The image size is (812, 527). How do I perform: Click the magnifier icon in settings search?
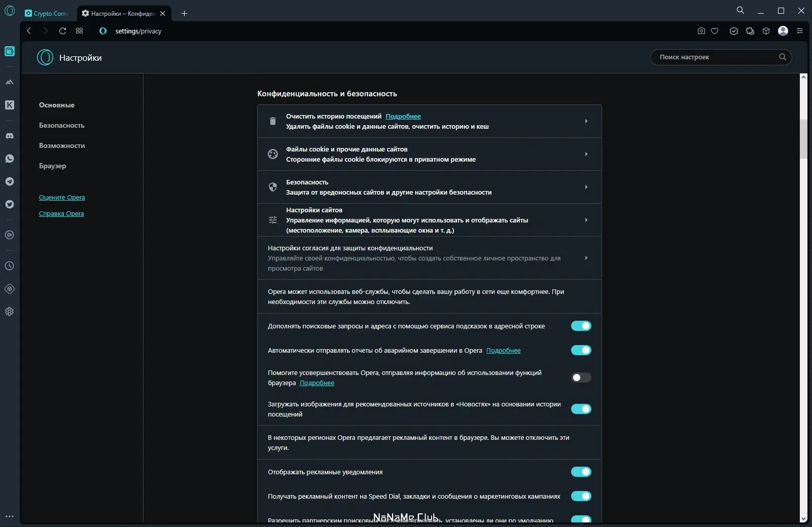pyautogui.click(x=783, y=57)
